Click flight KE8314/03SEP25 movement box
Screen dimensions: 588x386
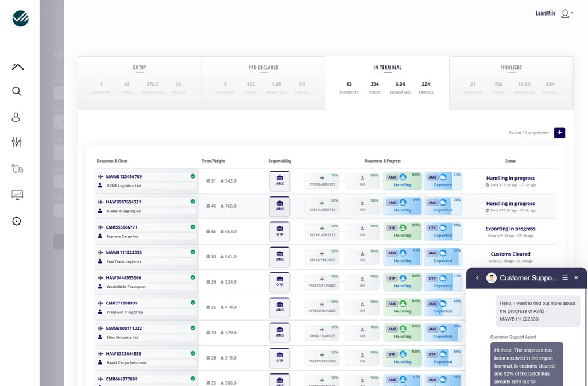click(322, 206)
